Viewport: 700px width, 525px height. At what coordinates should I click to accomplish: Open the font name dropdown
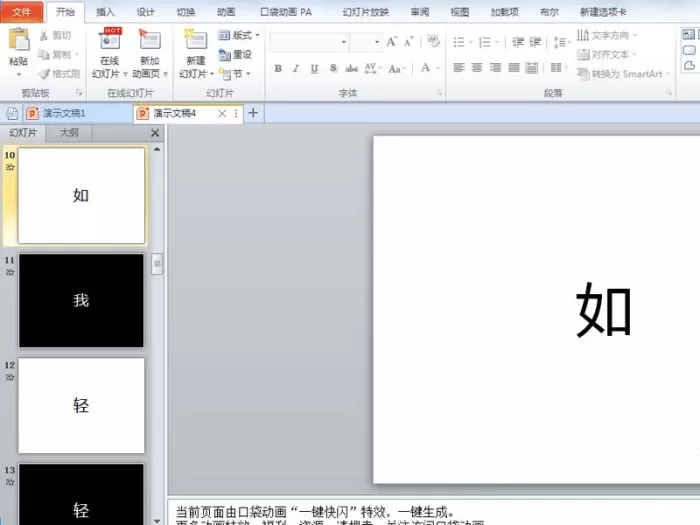click(344, 42)
